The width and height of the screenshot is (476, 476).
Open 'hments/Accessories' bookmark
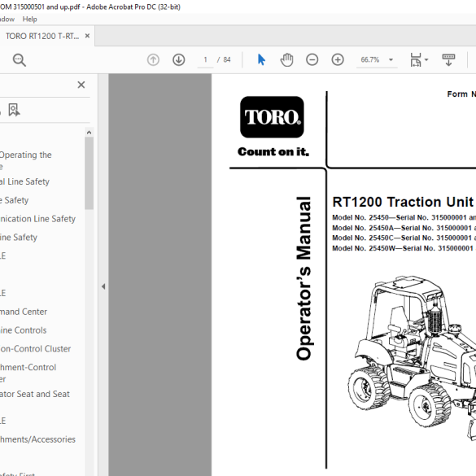coord(37,439)
